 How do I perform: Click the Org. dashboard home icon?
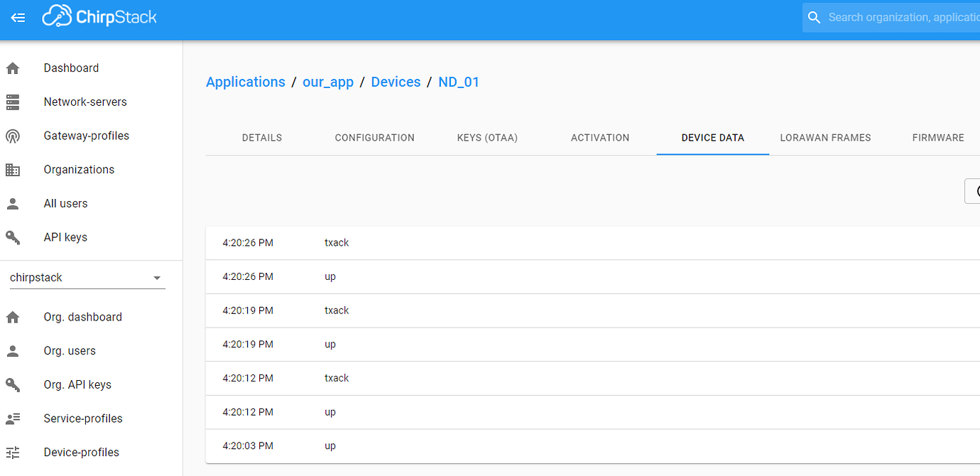(x=13, y=318)
